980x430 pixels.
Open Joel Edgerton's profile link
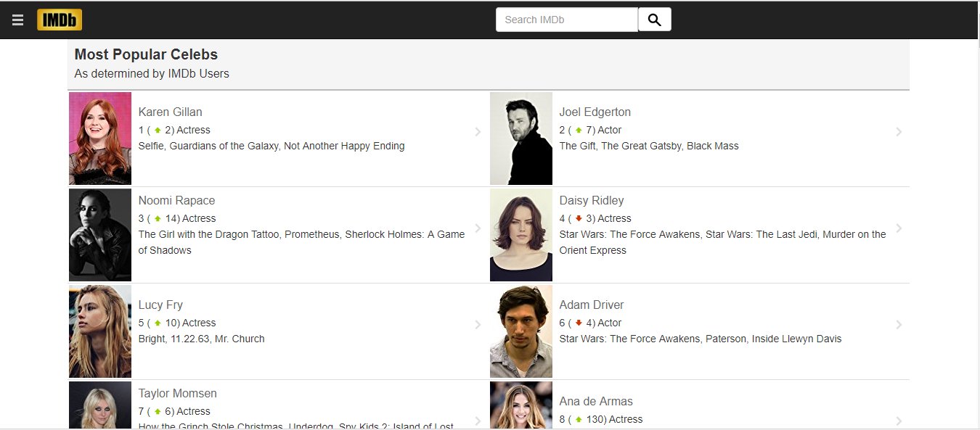point(595,112)
